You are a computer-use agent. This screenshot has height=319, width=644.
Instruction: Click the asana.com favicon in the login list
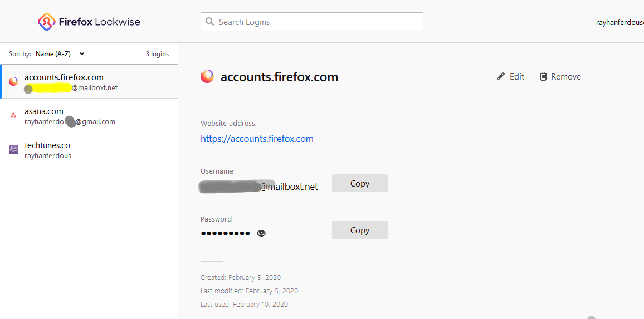coord(13,116)
